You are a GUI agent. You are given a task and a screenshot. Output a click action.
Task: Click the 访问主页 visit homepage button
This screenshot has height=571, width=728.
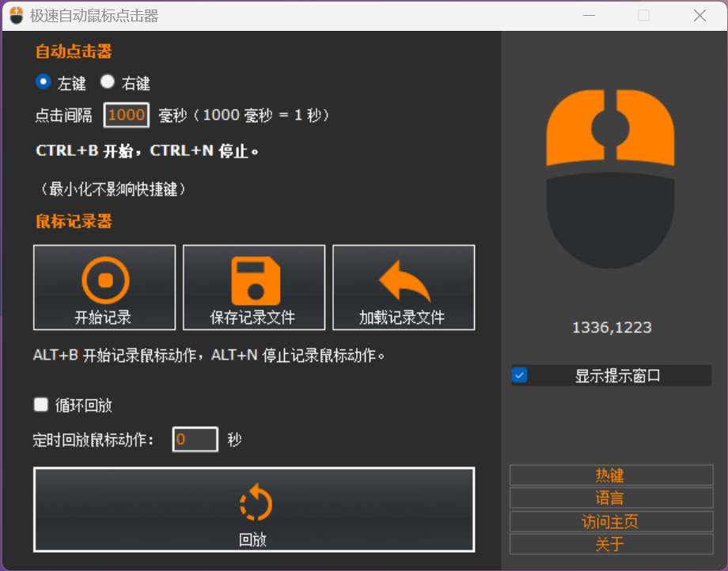point(611,521)
